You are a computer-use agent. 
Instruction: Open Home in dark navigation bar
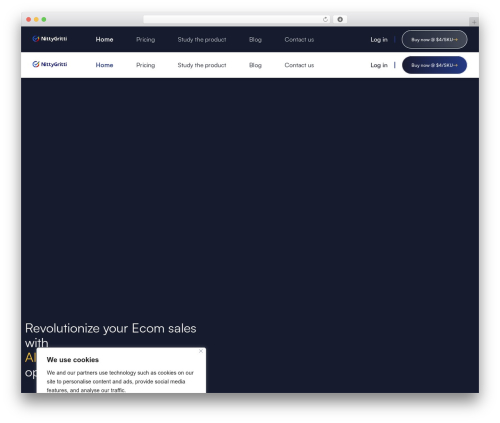pyautogui.click(x=104, y=39)
